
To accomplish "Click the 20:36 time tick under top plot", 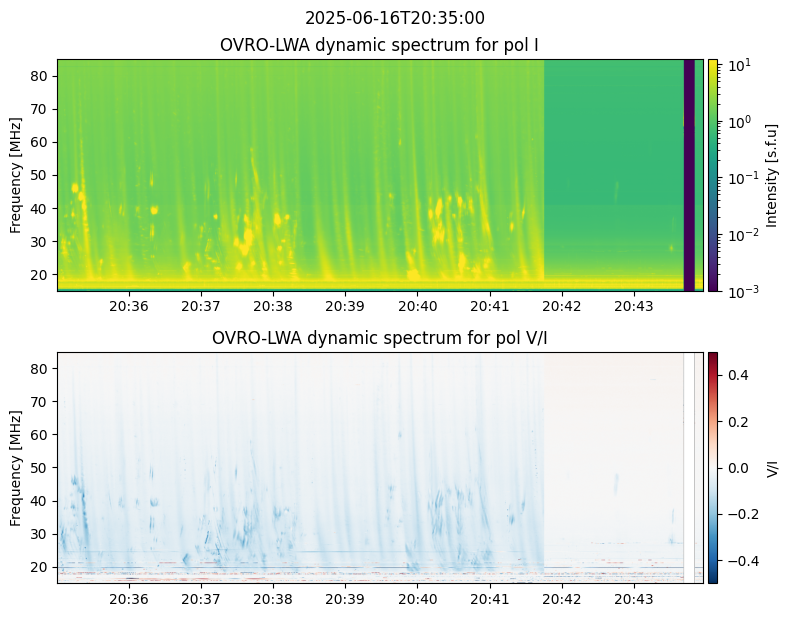I will 129,305.
